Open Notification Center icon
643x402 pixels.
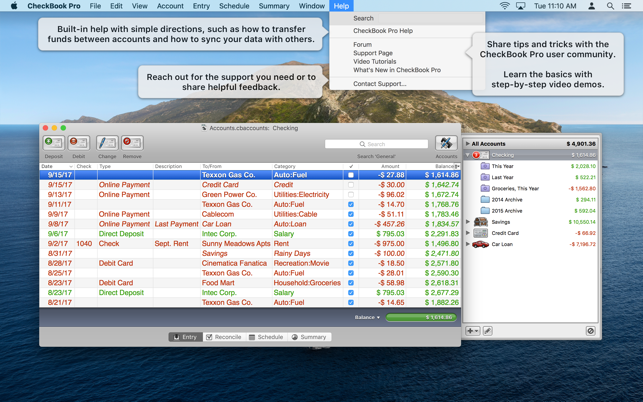627,6
